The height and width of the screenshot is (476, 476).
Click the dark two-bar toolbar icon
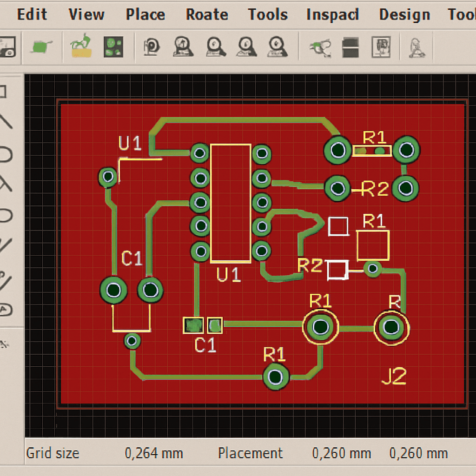(x=351, y=46)
